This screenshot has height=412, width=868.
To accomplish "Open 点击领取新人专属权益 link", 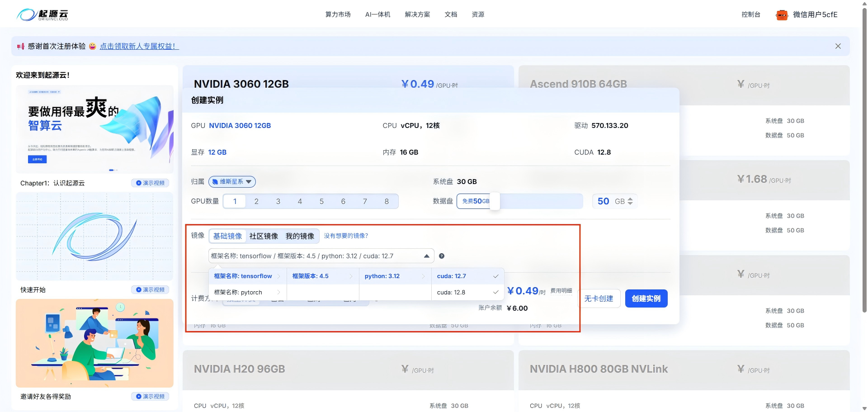I will (x=139, y=46).
